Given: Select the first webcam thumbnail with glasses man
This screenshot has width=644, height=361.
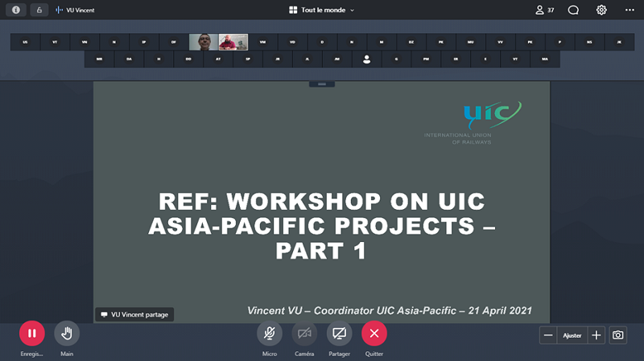Looking at the screenshot, I should (204, 43).
